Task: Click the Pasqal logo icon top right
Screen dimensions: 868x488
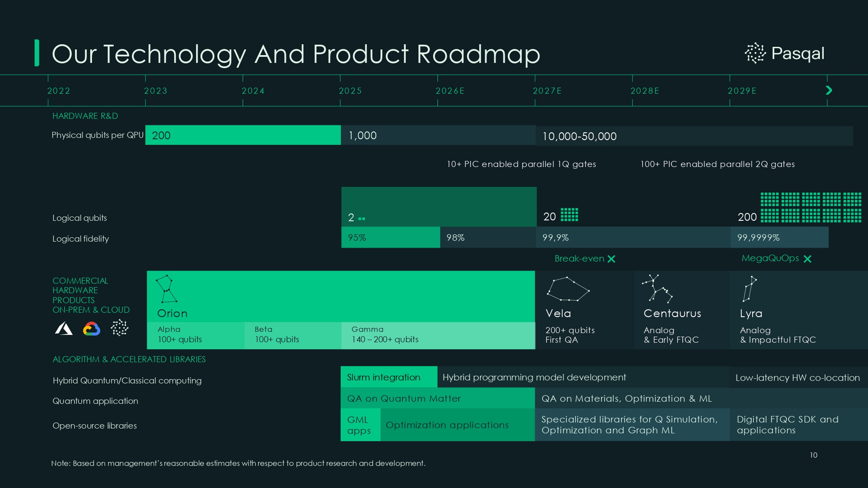Action: (x=755, y=53)
